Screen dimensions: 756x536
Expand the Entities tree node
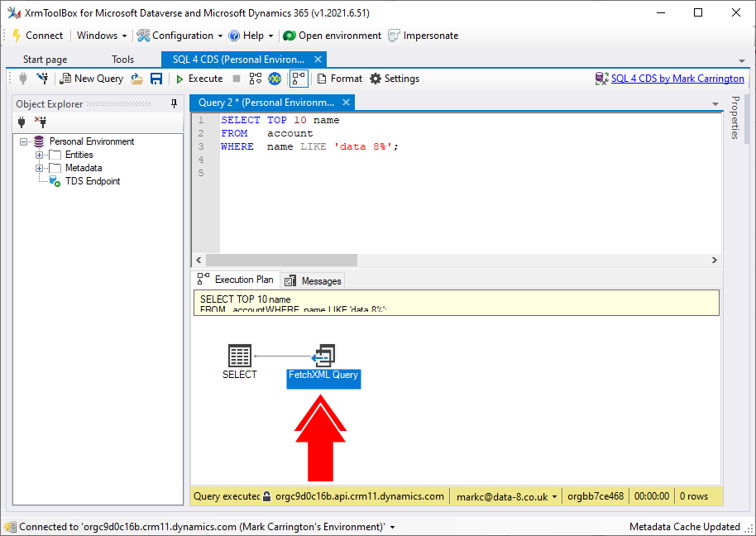pos(39,155)
